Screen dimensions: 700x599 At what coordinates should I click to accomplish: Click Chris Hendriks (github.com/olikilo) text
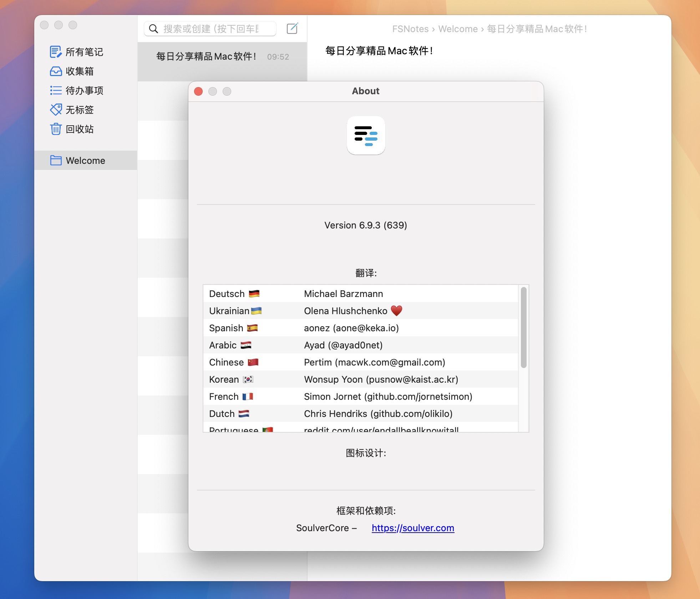pos(378,414)
